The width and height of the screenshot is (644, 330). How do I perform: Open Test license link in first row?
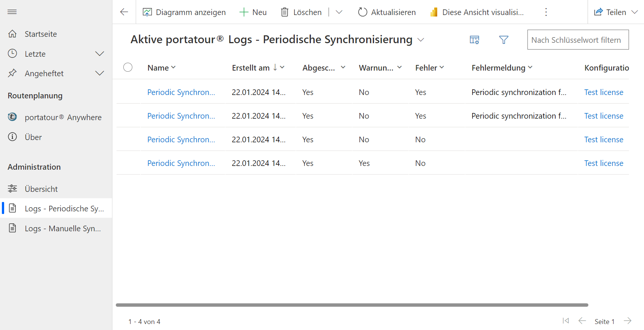point(604,92)
